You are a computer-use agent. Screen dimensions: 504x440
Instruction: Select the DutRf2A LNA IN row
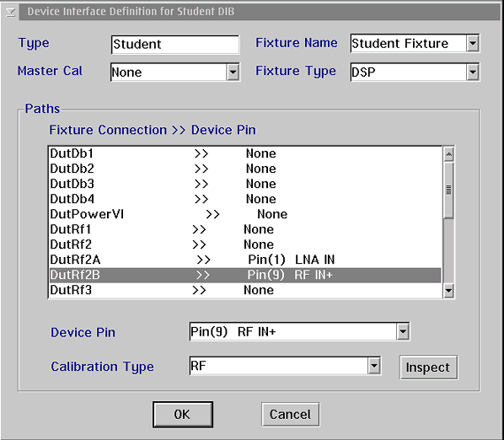point(245,260)
